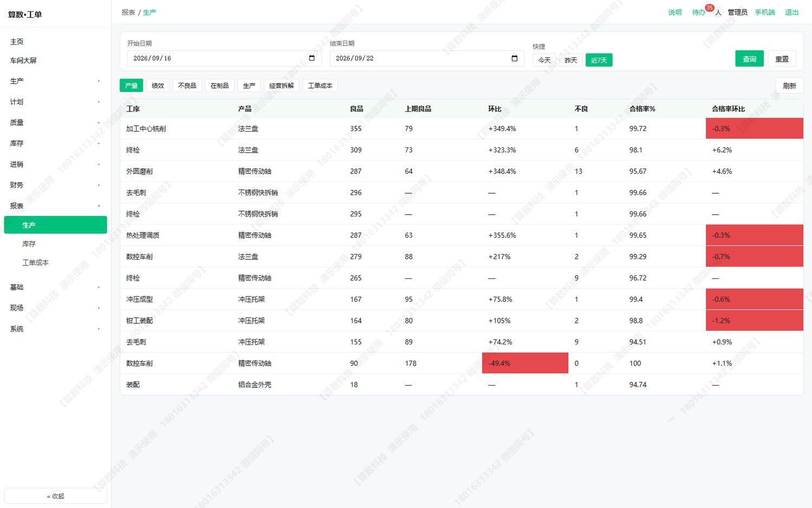Image resolution: width=812 pixels, height=508 pixels.
Task: Open the 说明 link in the header
Action: [675, 12]
